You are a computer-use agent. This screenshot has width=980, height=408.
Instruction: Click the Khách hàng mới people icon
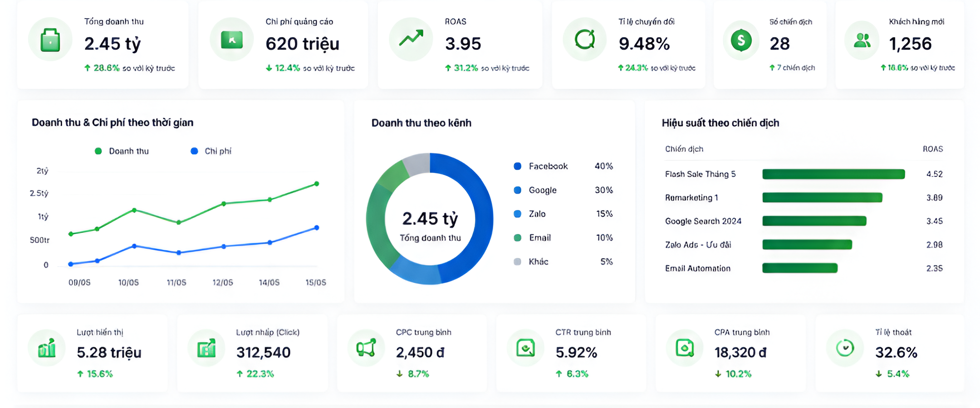[862, 40]
